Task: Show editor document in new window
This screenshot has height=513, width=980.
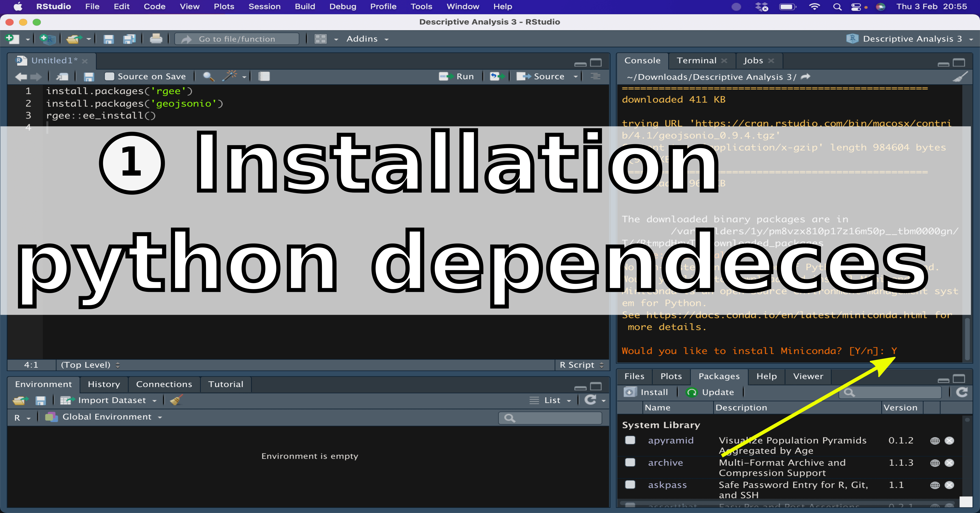Action: click(62, 77)
